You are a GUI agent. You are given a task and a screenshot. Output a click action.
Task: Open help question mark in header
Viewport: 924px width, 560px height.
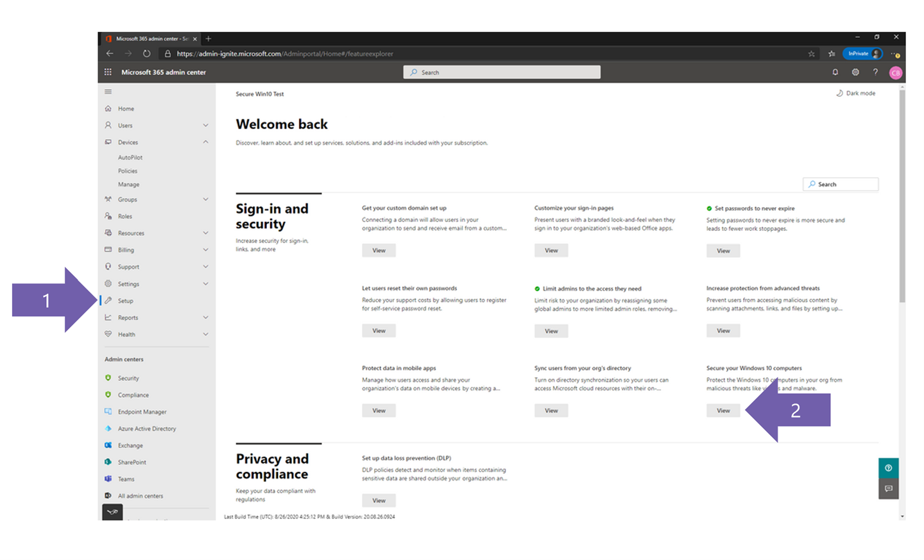pyautogui.click(x=875, y=72)
